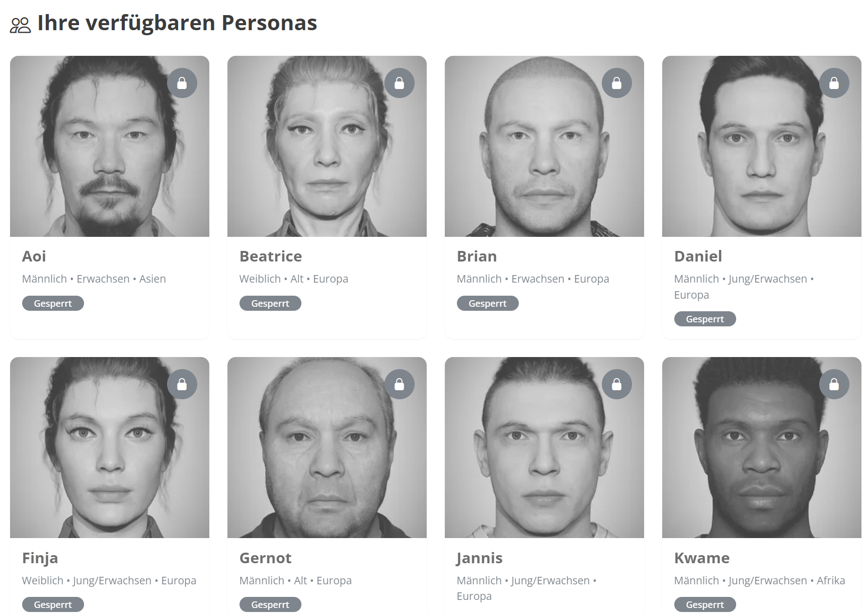Click the lock icon on Jannis's portrait
The height and width of the screenshot is (613, 868).
coord(617,384)
